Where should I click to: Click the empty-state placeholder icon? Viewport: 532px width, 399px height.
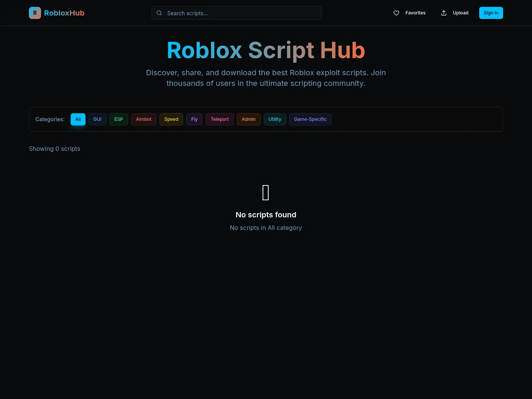pos(266,193)
